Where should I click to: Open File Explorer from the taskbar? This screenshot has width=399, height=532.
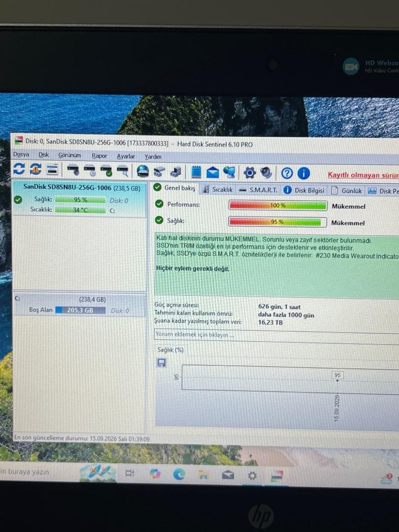pos(203,475)
